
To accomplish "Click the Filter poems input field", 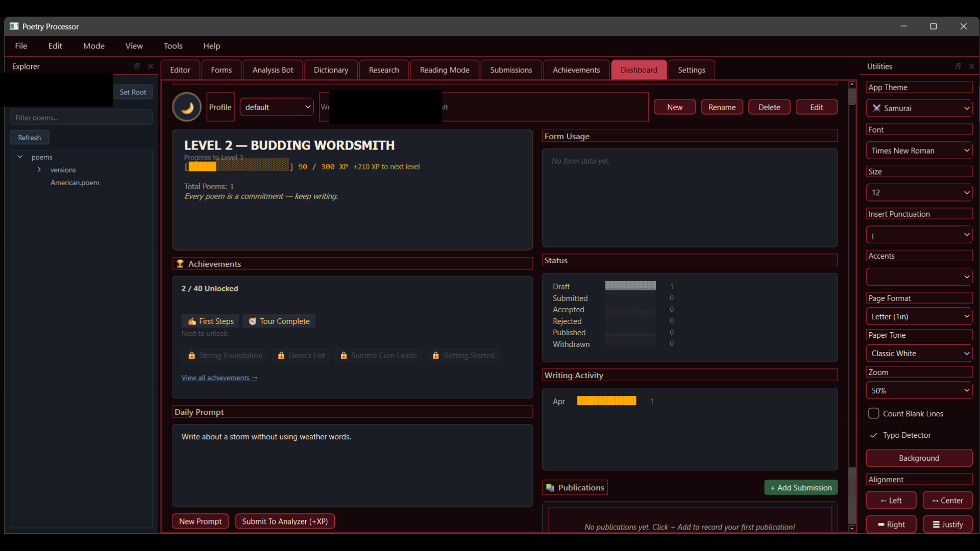I will (81, 118).
